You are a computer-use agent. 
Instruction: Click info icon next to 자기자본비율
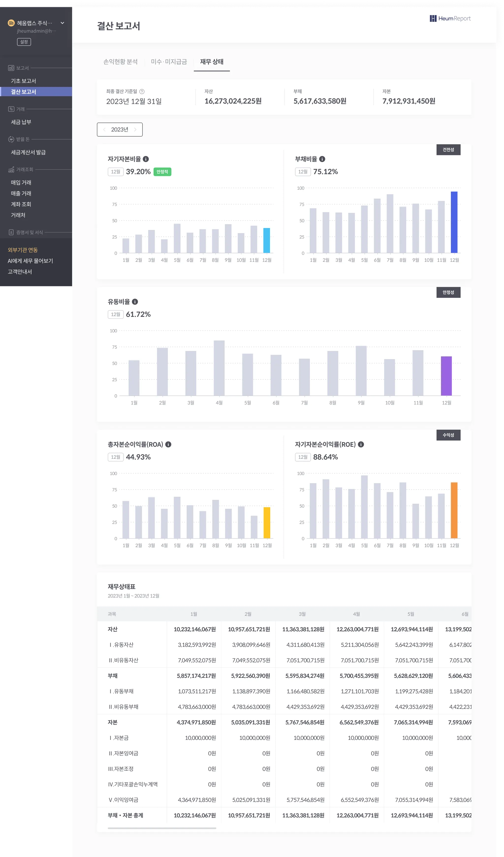pos(146,159)
